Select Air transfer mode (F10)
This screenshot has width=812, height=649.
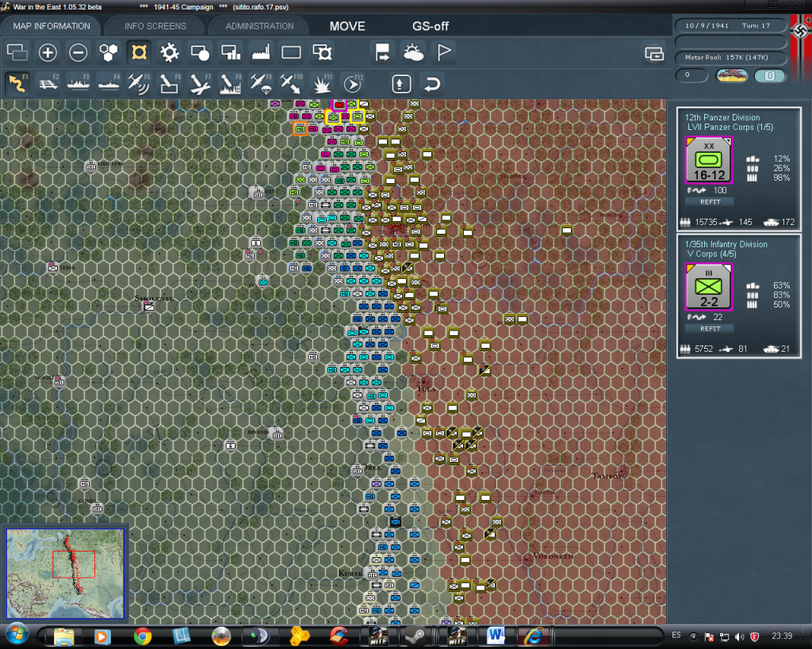coord(291,83)
